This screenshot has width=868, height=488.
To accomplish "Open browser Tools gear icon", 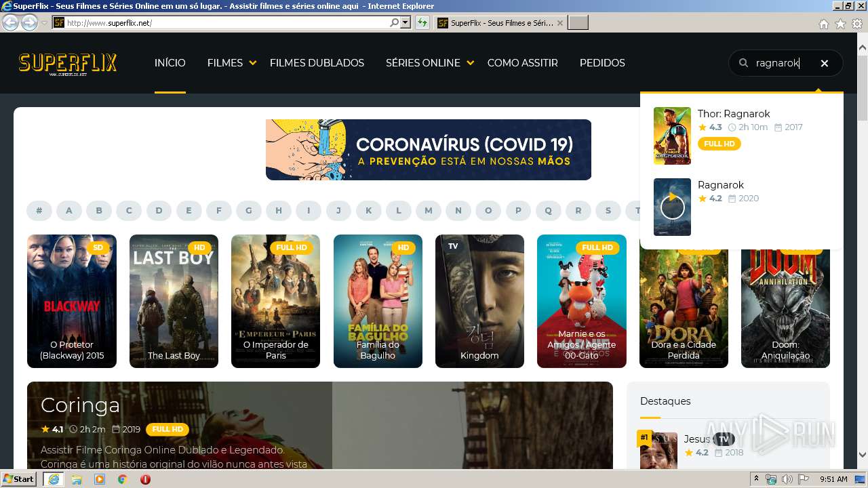I will point(857,24).
